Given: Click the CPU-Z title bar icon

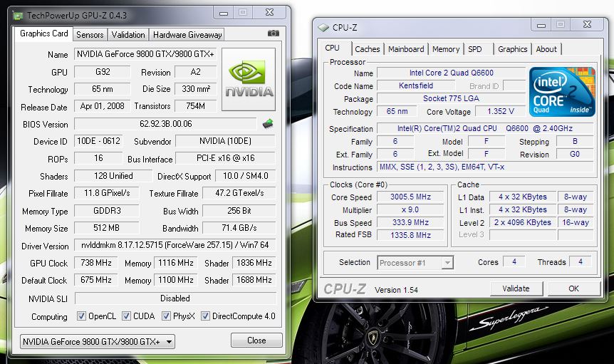Looking at the screenshot, I should pyautogui.click(x=323, y=27).
